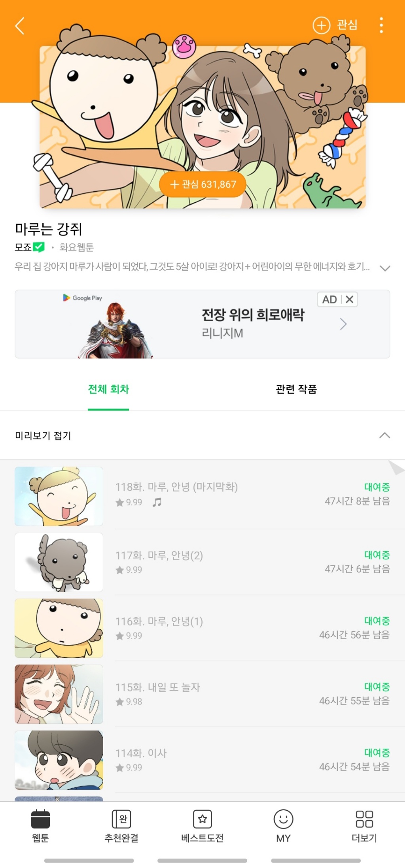Tap the music note icon on episode 118

[x=157, y=502]
